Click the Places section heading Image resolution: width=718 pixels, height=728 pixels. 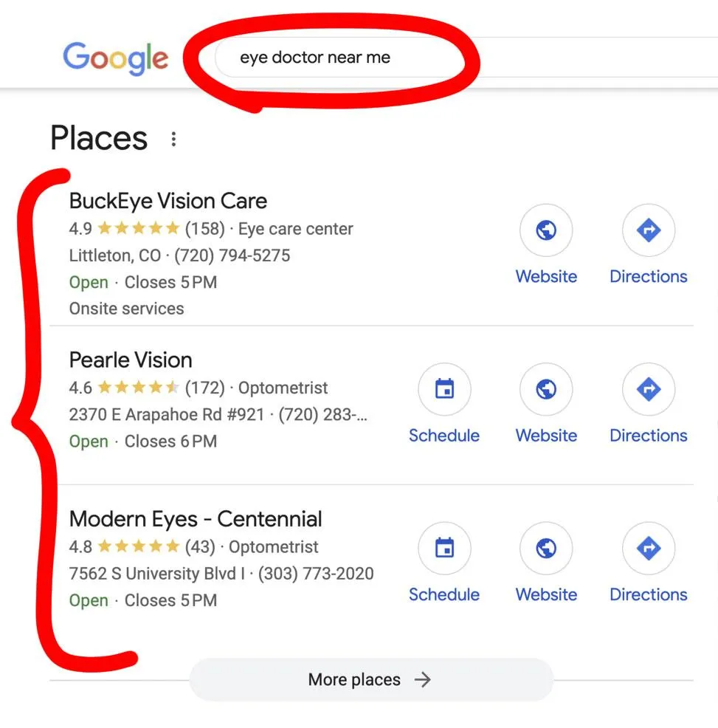point(99,138)
